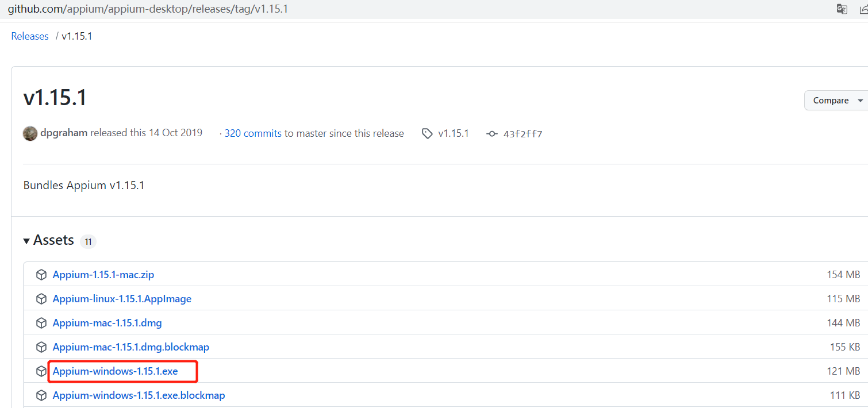Click the 121 MB file size
The height and width of the screenshot is (408, 868).
[843, 371]
